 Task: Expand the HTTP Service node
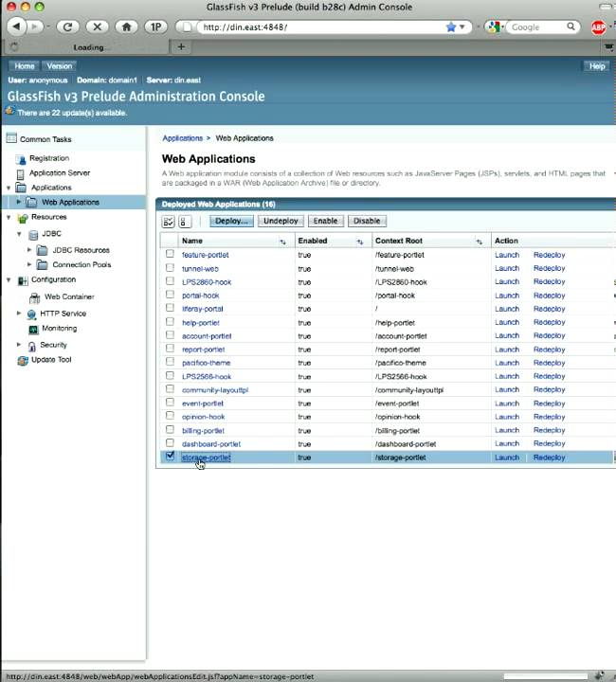click(x=19, y=313)
